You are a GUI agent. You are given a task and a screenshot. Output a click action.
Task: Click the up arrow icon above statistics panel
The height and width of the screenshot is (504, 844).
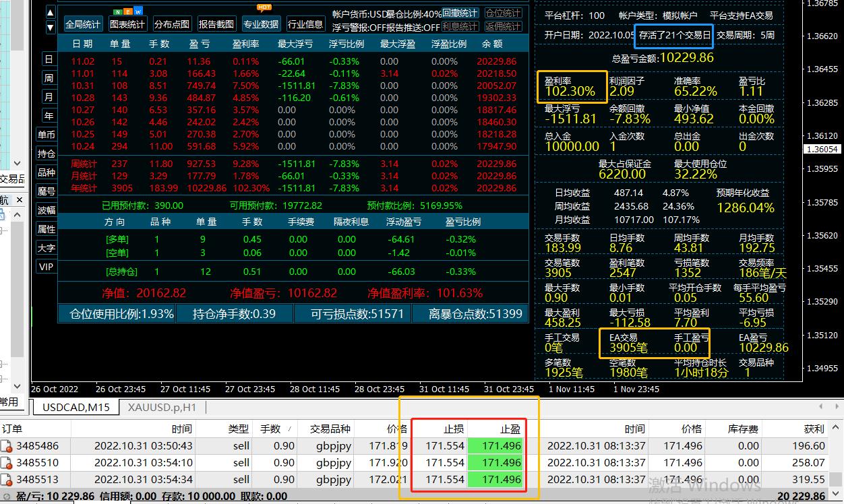(x=51, y=13)
